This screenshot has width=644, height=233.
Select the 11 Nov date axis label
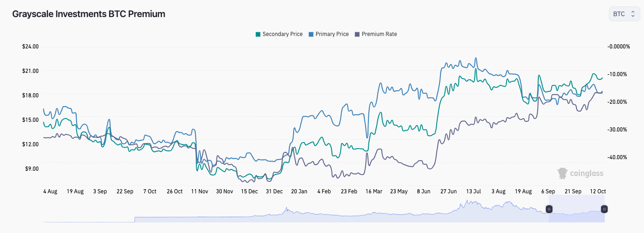[x=199, y=191]
